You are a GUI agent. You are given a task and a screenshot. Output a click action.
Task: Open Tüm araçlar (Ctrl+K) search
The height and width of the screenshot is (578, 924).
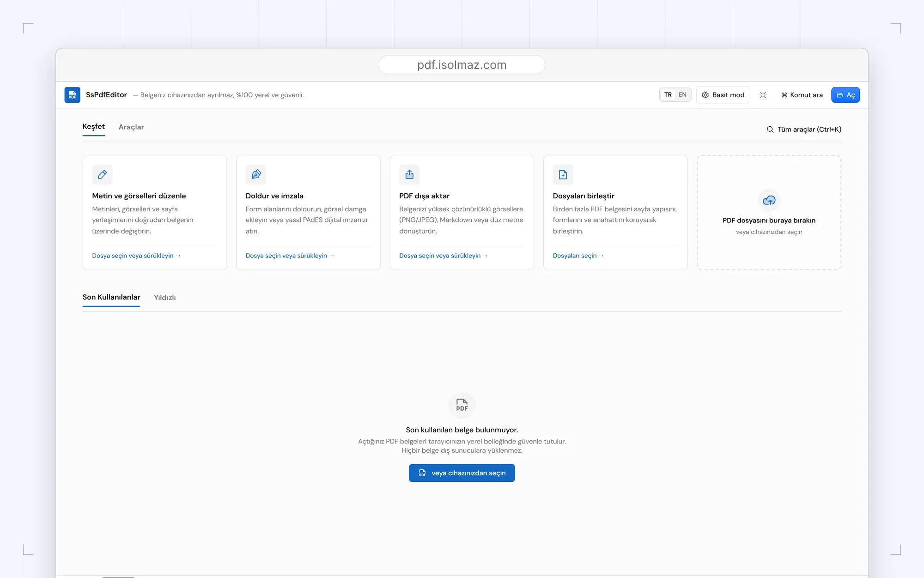coord(804,129)
